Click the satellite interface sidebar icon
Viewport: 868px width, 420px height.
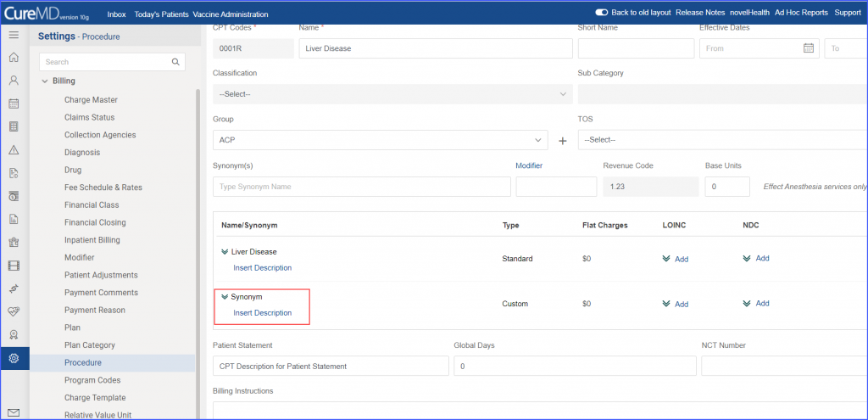pyautogui.click(x=14, y=288)
